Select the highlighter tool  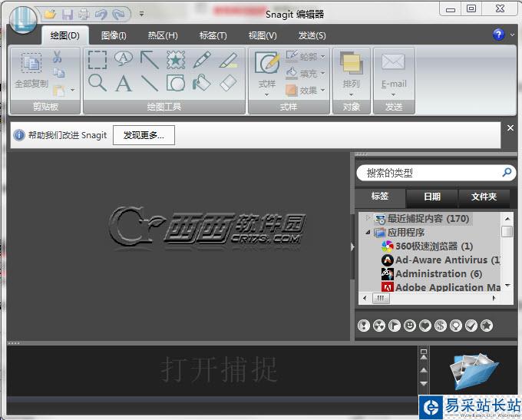coord(229,60)
